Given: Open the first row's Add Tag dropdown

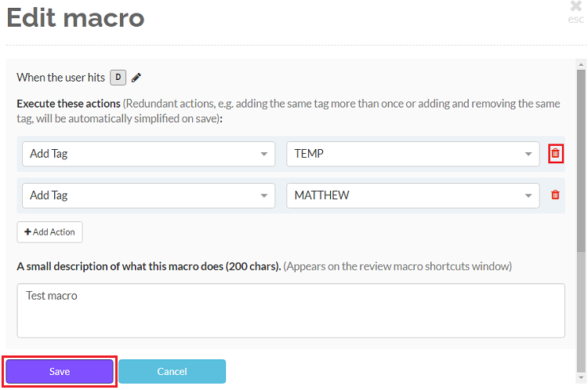Looking at the screenshot, I should click(148, 154).
